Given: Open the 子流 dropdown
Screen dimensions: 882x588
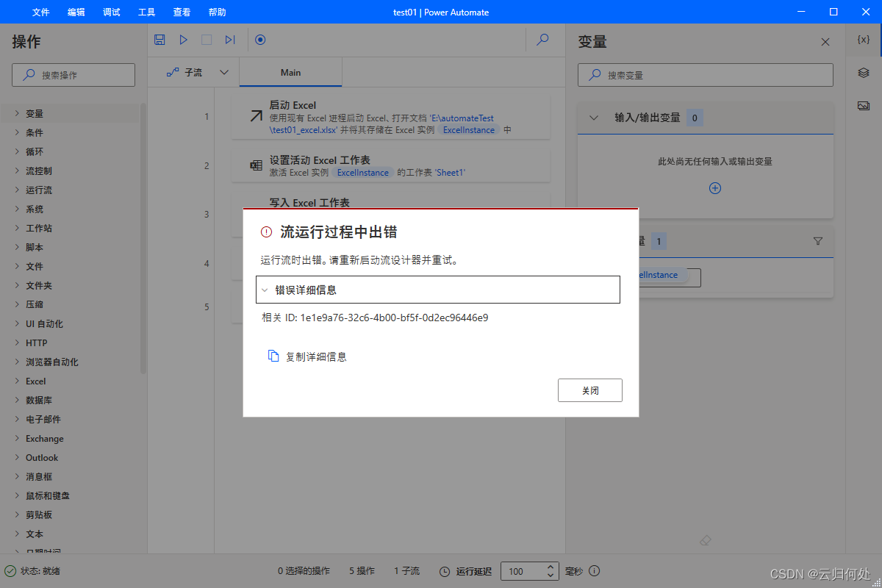Looking at the screenshot, I should coord(223,72).
